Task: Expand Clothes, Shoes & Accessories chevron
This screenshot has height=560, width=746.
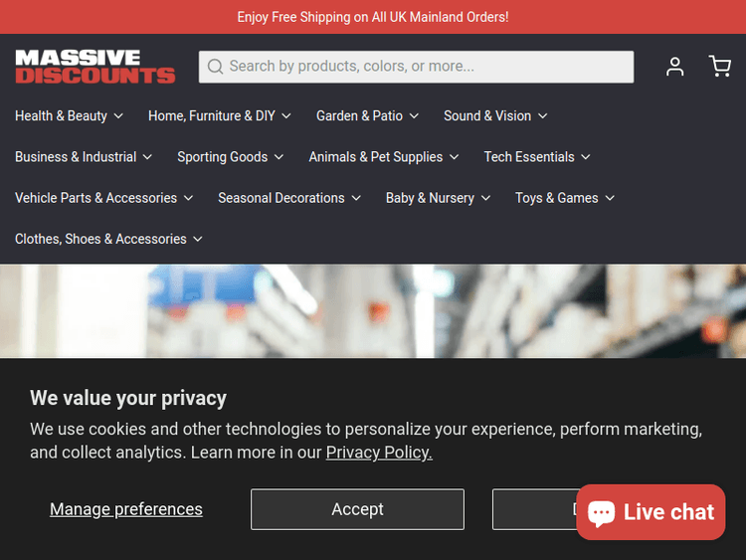Action: click(198, 239)
